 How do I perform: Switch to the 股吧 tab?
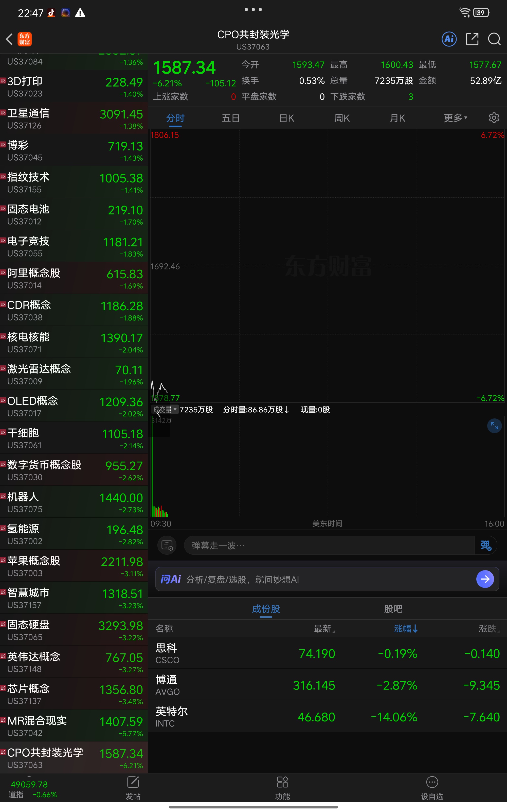coord(393,609)
